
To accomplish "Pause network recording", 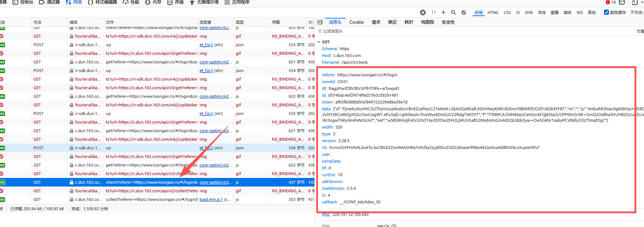I will pyautogui.click(x=433, y=13).
